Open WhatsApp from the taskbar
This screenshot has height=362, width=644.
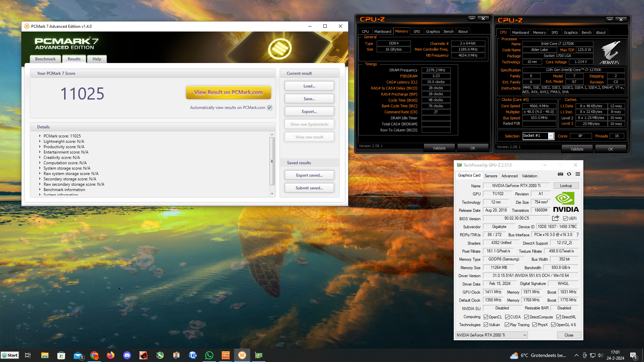pos(209,355)
